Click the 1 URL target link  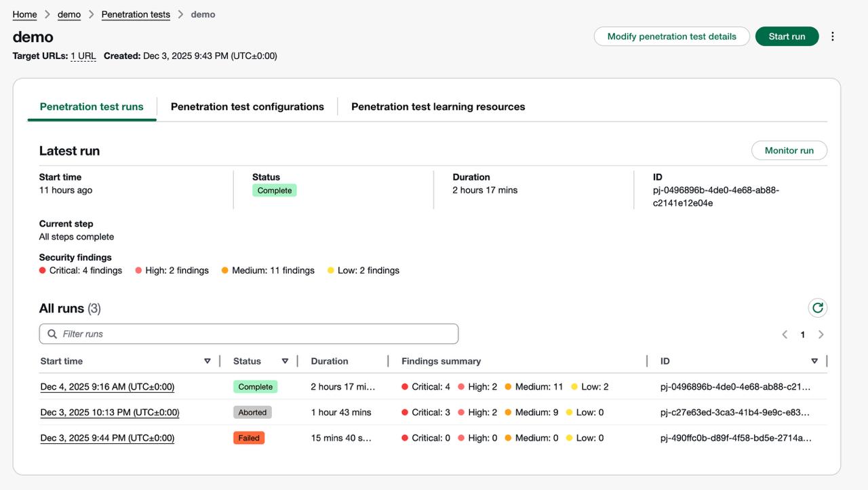pyautogui.click(x=83, y=56)
